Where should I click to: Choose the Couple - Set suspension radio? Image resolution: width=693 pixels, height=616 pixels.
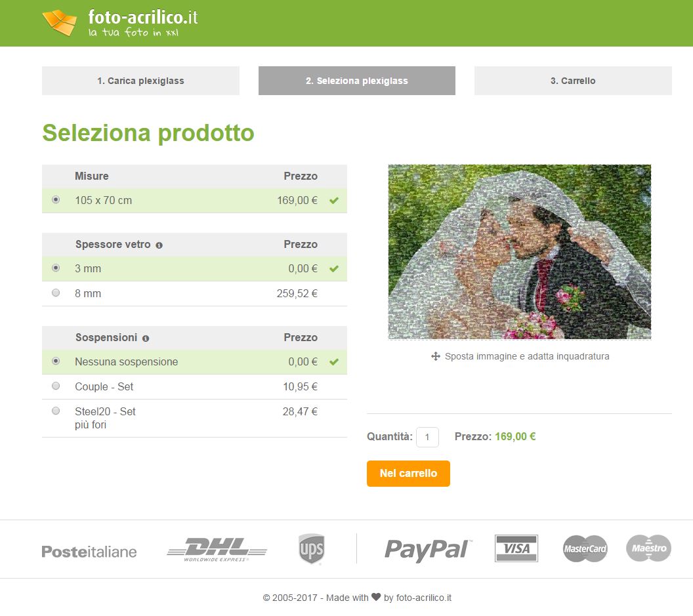[56, 386]
